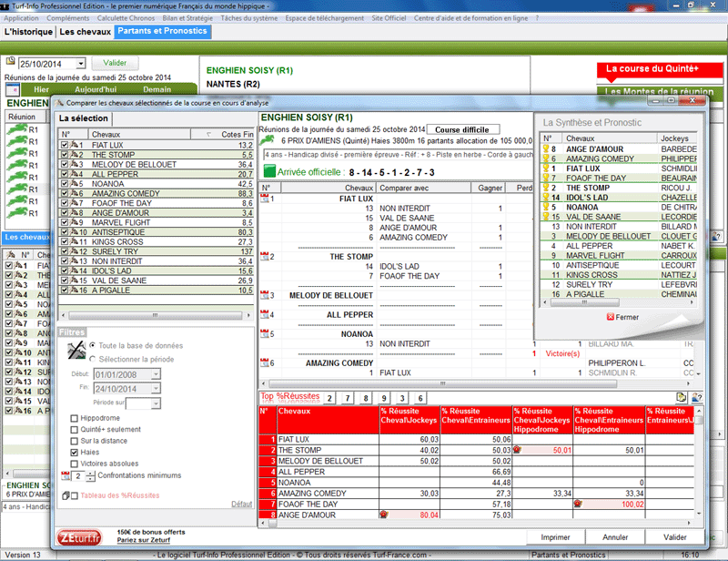
Task: Click the horse icon next to 6 PRIX D'AMIENS
Action: [x=267, y=140]
